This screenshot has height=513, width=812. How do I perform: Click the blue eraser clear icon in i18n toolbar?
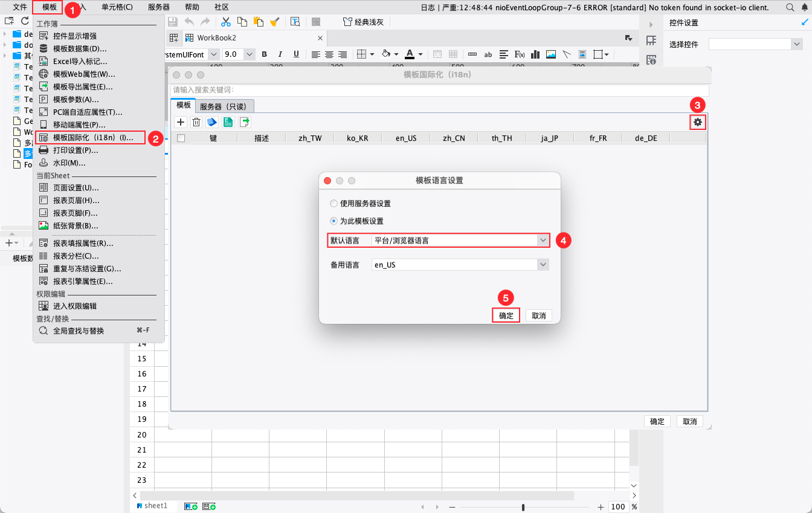[x=212, y=122]
